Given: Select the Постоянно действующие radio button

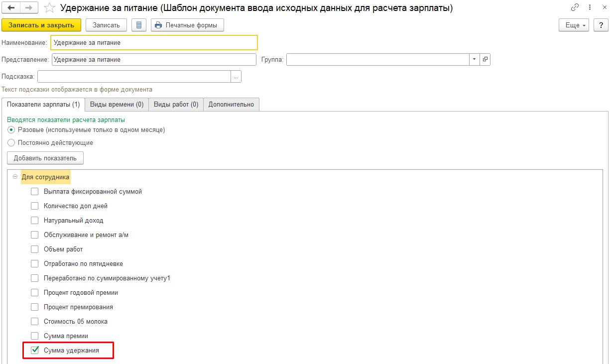Looking at the screenshot, I should pyautogui.click(x=11, y=143).
